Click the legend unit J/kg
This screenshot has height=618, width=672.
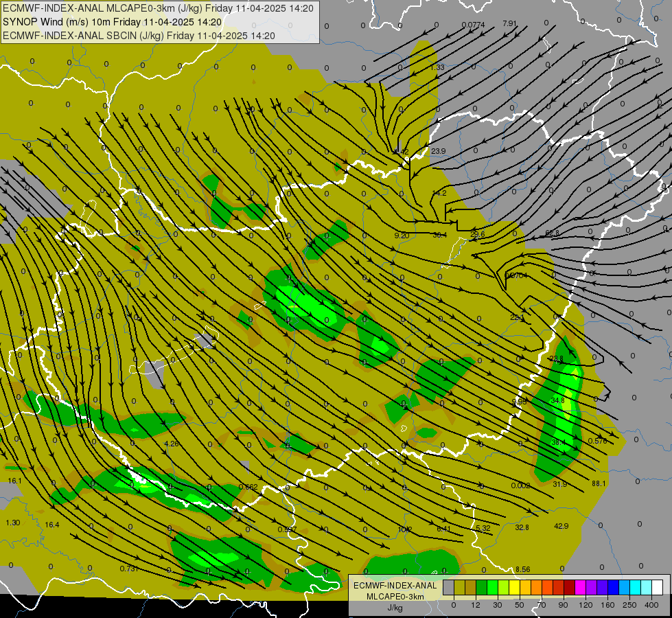point(395,608)
